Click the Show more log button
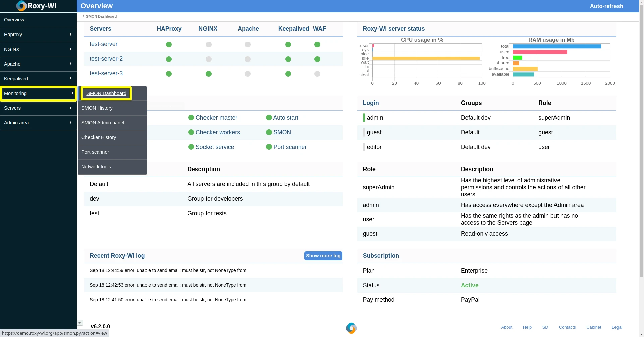Viewport: 644px width, 337px height. tap(323, 256)
